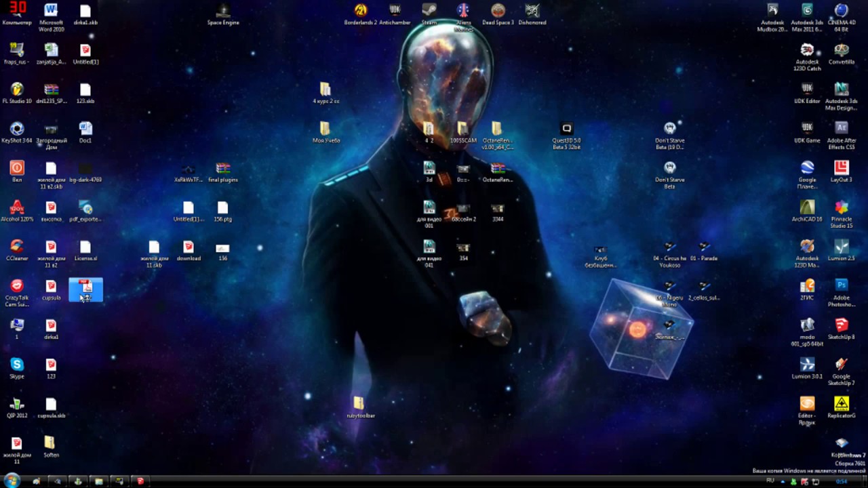Select the 100SSCAM folder
The height and width of the screenshot is (488, 868).
click(x=463, y=131)
